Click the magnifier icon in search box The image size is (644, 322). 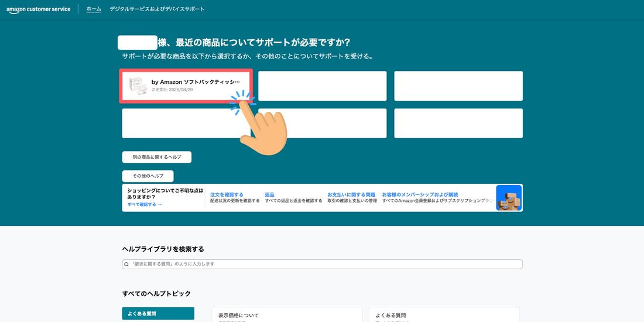126,265
